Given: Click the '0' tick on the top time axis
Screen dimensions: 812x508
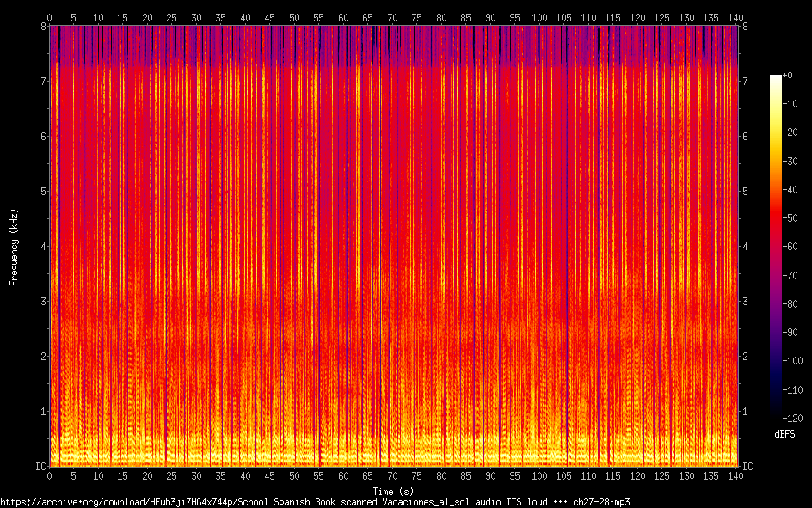Looking at the screenshot, I should tap(50, 17).
